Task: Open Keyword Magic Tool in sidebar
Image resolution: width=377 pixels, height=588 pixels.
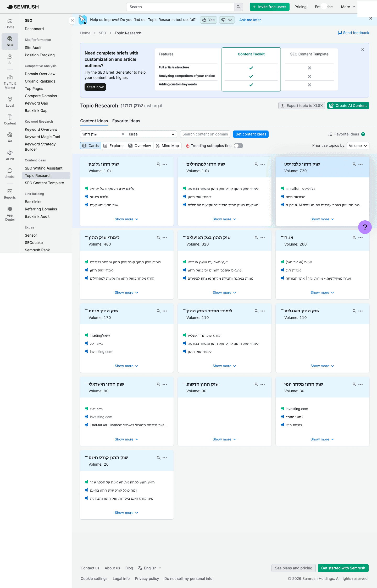Action: coord(42,137)
